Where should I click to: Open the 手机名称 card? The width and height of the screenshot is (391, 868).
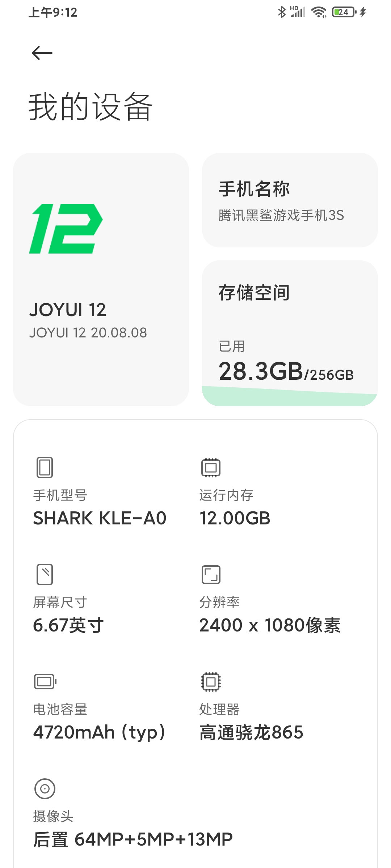click(290, 200)
